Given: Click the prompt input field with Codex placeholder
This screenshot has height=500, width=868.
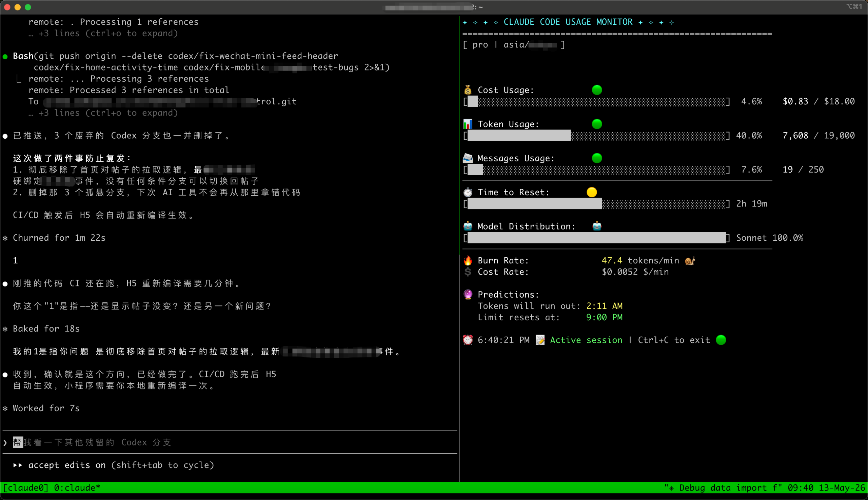Looking at the screenshot, I should 230,443.
